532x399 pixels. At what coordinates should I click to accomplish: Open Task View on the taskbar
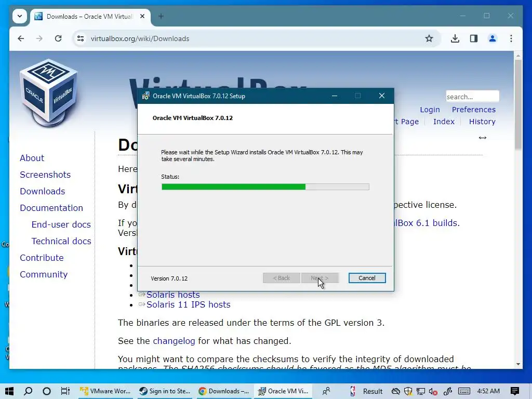click(65, 391)
